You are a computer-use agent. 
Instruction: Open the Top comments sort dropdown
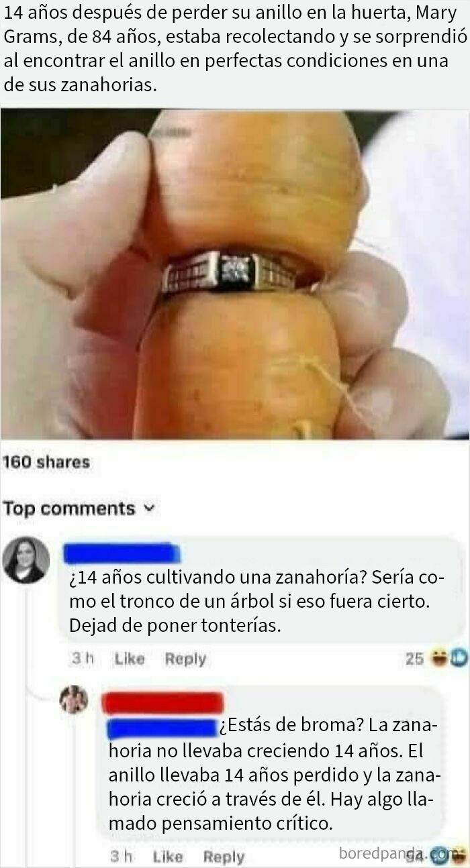tap(79, 508)
